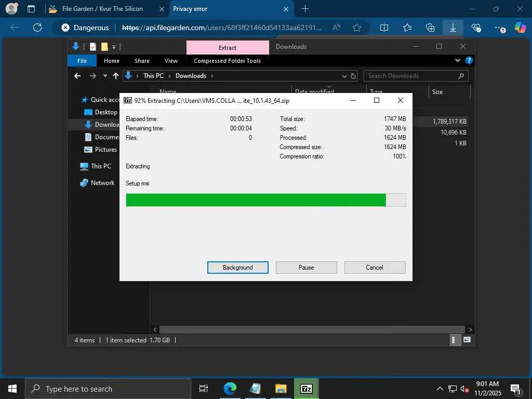Pause the 7-Zip extraction
532x399 pixels.
[x=307, y=268]
